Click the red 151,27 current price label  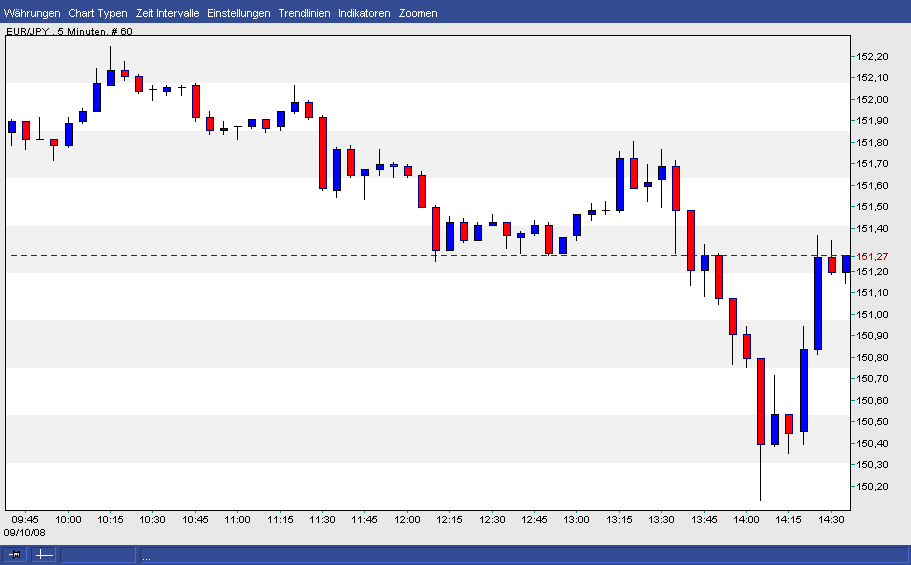[872, 256]
